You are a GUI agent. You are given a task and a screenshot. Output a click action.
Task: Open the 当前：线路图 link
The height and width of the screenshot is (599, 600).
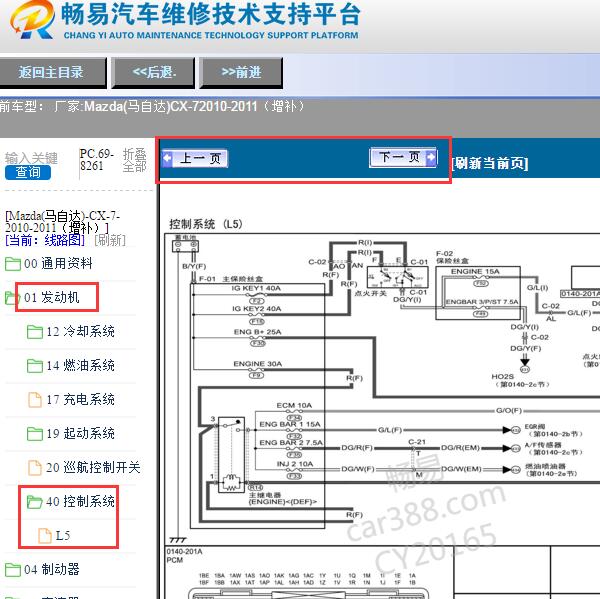pos(45,240)
